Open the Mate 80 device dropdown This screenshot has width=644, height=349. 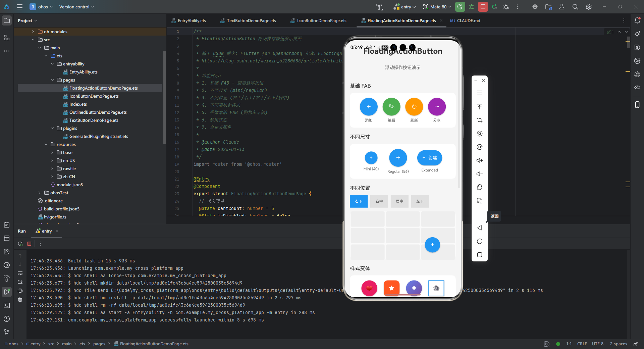[x=437, y=7]
